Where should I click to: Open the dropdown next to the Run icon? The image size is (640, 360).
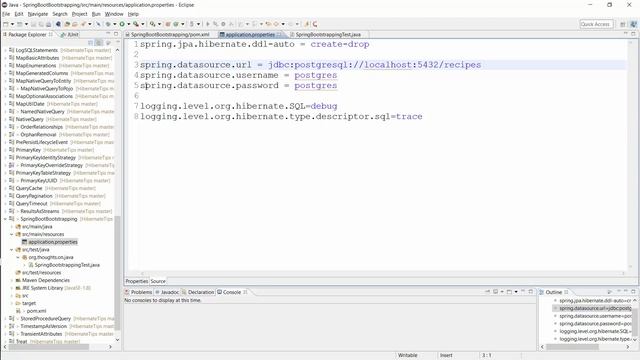click(128, 24)
